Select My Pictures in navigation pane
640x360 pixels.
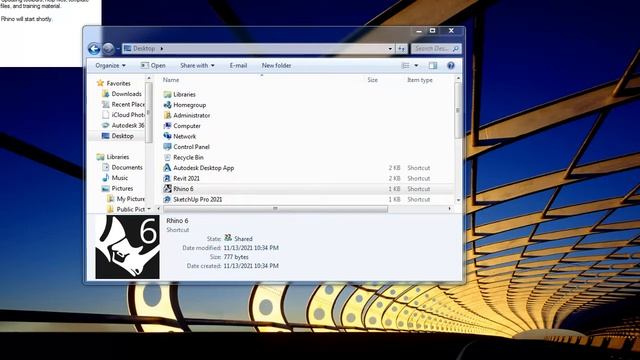[x=131, y=199]
